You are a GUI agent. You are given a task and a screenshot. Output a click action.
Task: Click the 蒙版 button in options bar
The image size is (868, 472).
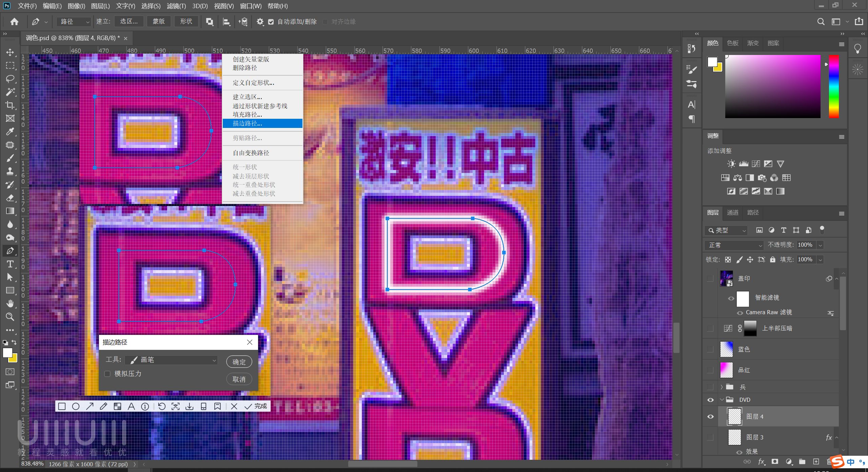159,21
